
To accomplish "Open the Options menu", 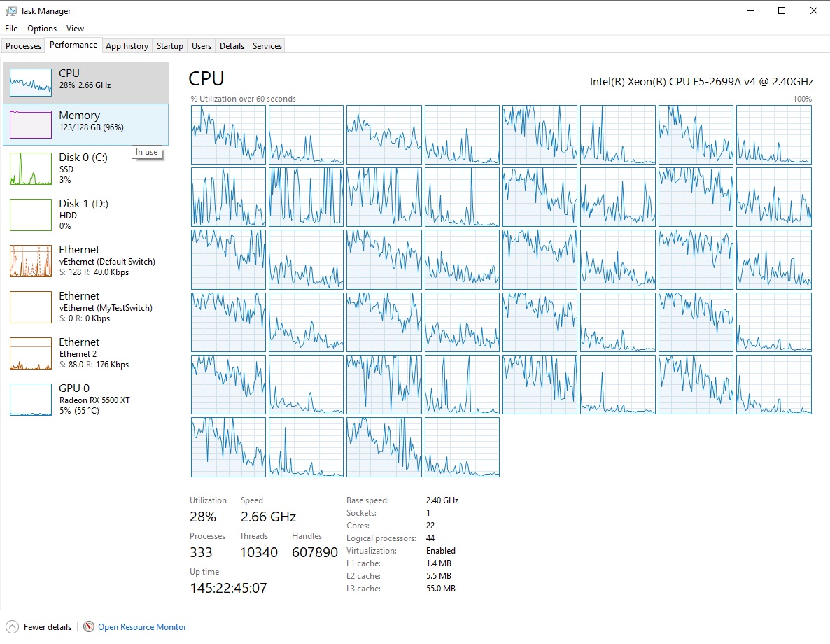I will [x=42, y=29].
